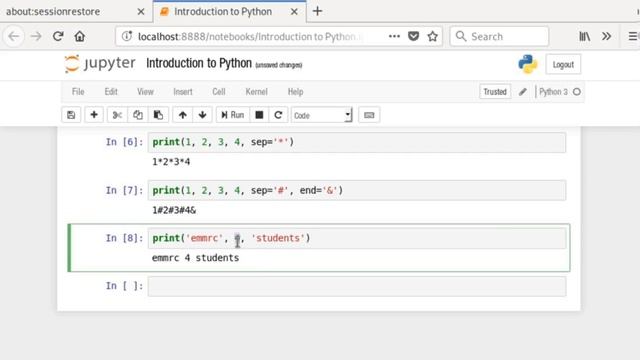This screenshot has height=360, width=640.
Task: Open the Edit menu
Action: pyautogui.click(x=111, y=92)
